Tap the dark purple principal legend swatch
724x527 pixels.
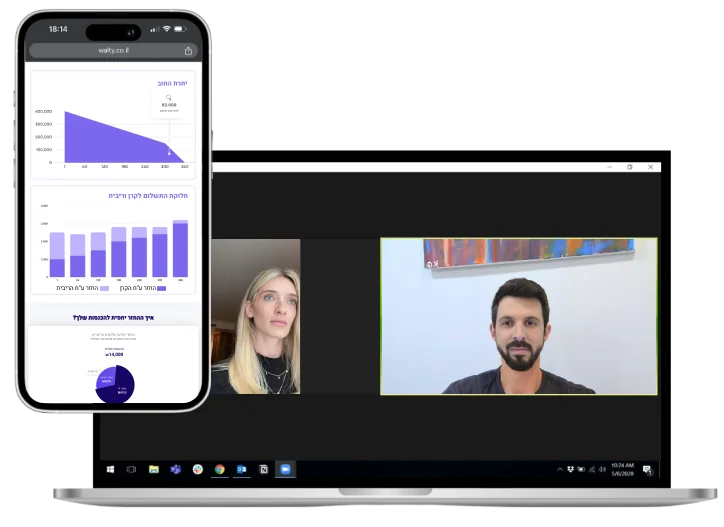[x=162, y=288]
